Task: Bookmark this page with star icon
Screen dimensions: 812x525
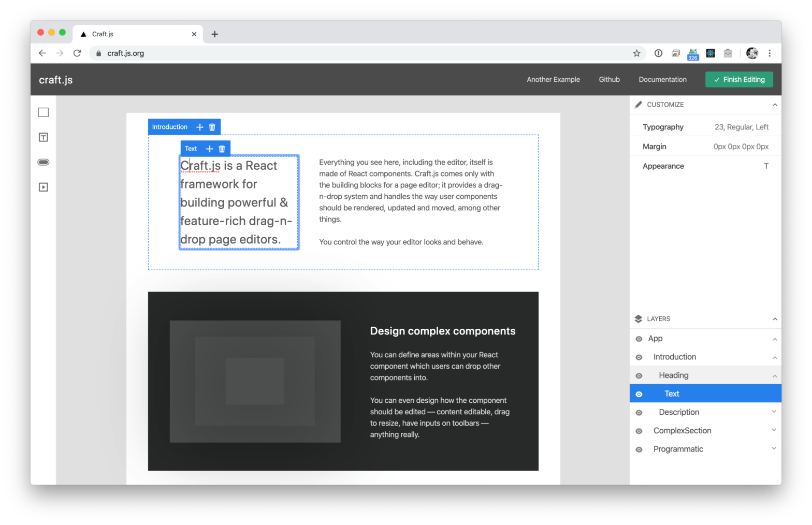Action: point(636,53)
